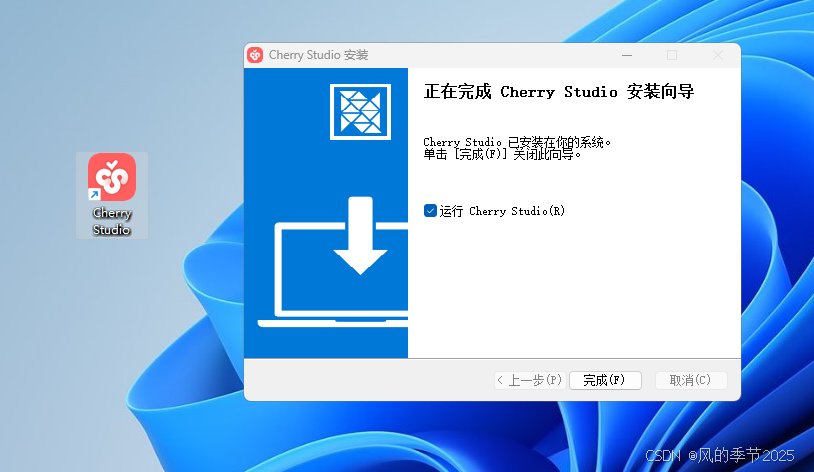This screenshot has height=472, width=814.
Task: Click the 上一步(P) back button
Action: tap(530, 380)
